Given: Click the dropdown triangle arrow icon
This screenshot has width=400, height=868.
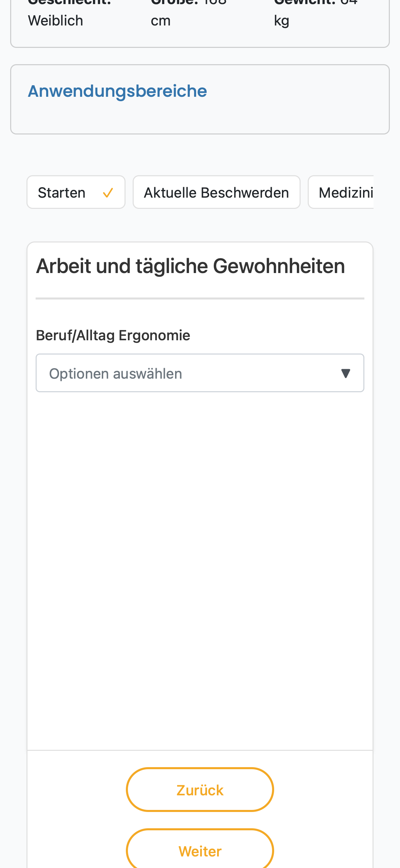Looking at the screenshot, I should pyautogui.click(x=345, y=373).
